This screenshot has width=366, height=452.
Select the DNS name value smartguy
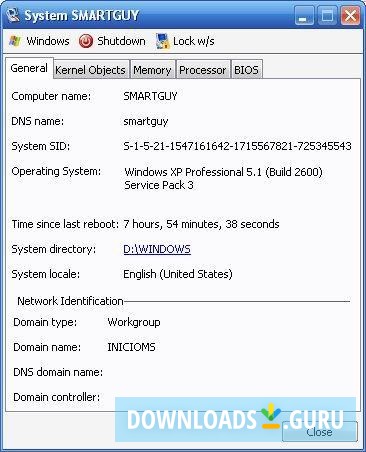(146, 121)
